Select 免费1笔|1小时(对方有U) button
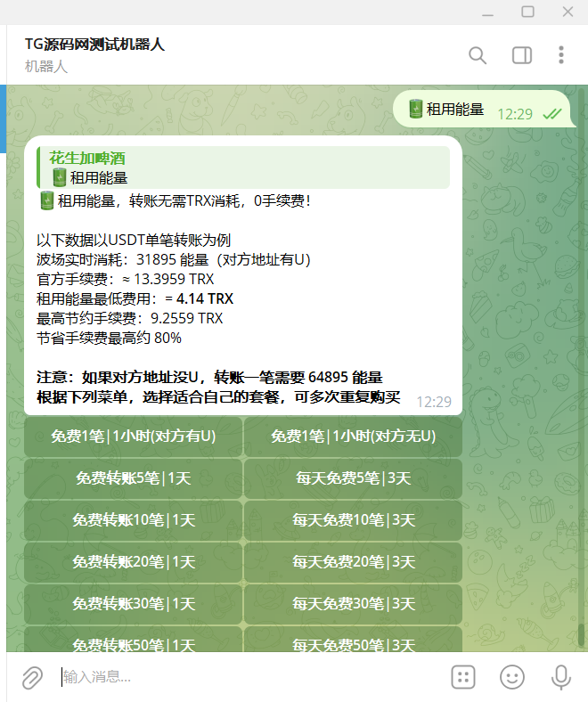Screen dimensions: 588x702 tap(133, 437)
